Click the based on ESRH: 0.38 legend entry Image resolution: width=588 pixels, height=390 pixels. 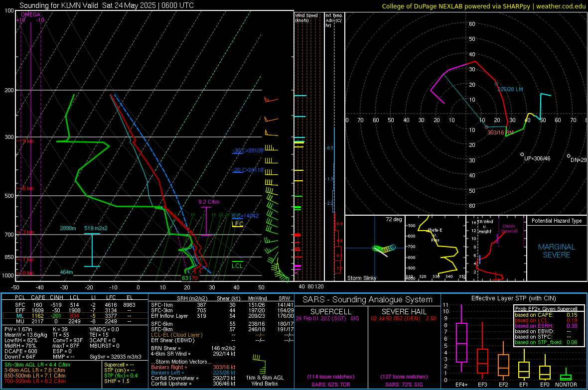[546, 326]
